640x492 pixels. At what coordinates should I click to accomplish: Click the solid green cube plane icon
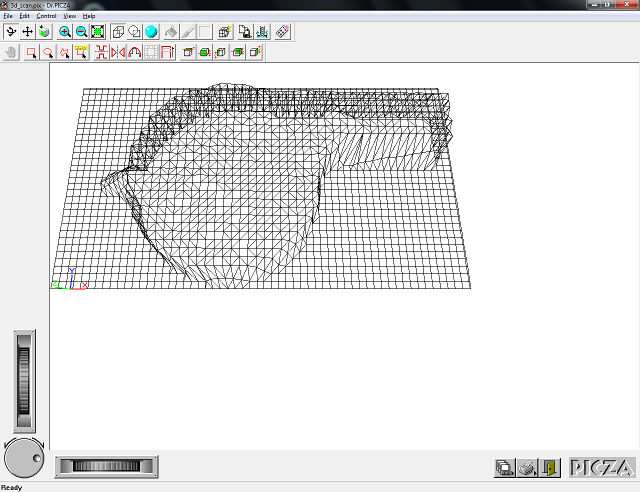204,52
